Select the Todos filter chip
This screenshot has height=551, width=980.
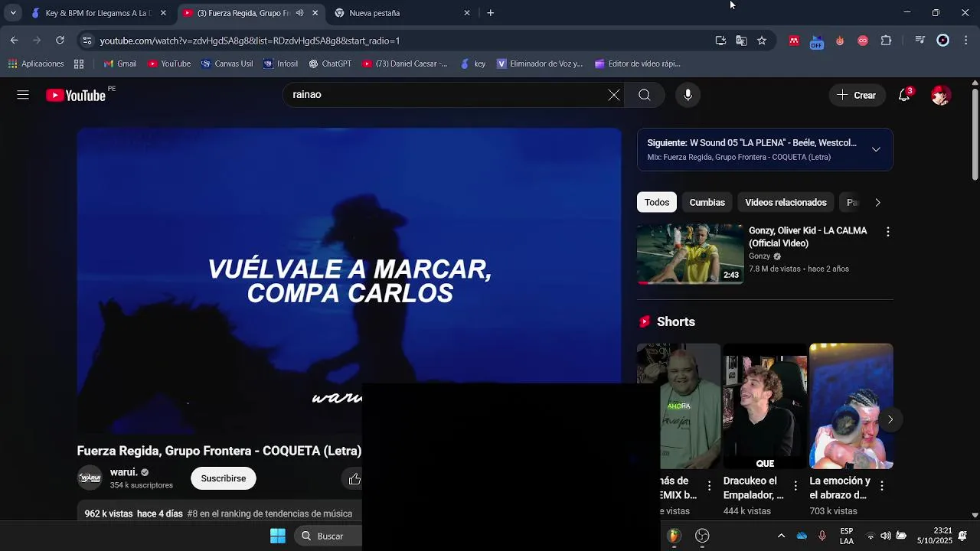pyautogui.click(x=656, y=202)
